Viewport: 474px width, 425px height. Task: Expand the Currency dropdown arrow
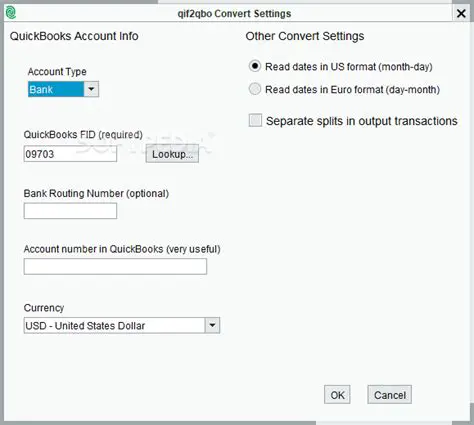(x=212, y=325)
